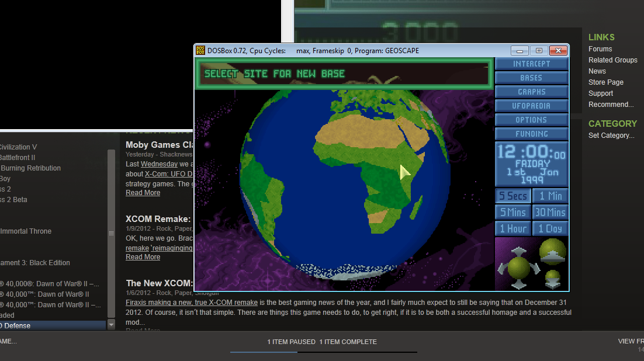This screenshot has height=361, width=644.
Task: Click Set Category... under Category
Action: coord(611,135)
